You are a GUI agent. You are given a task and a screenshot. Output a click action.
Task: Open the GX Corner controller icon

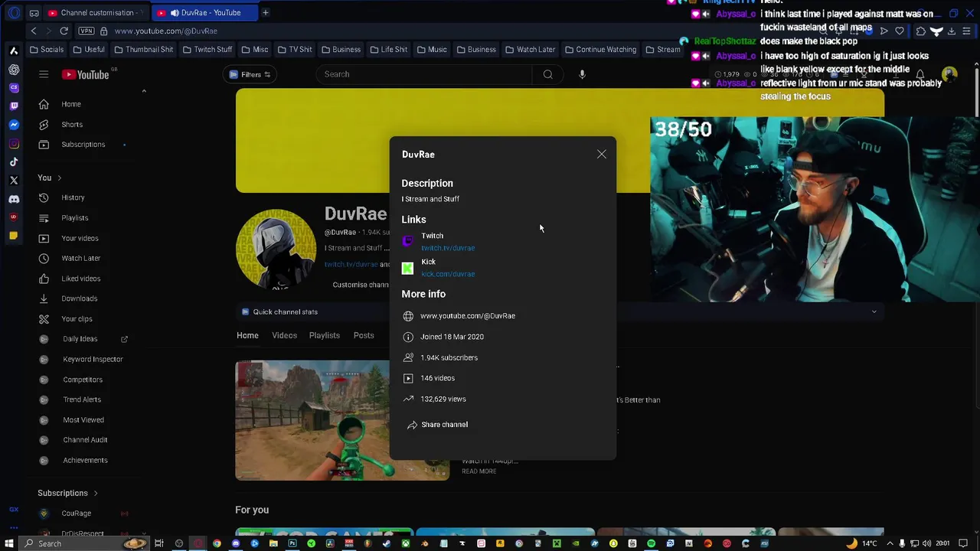pos(34,12)
